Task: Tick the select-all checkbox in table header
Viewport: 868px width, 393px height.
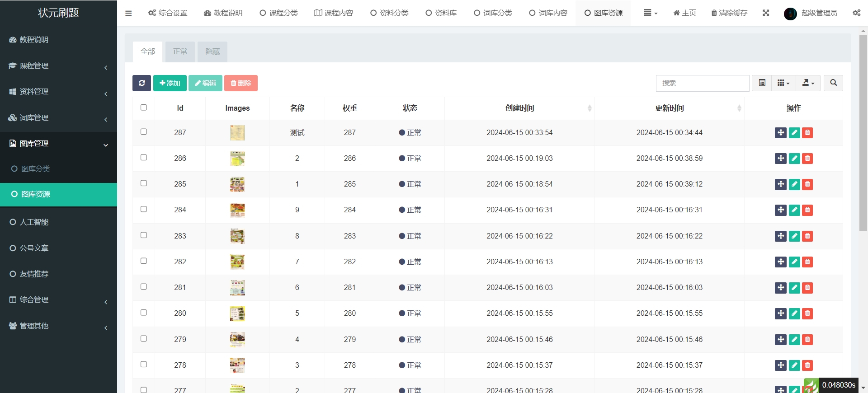Action: pos(144,108)
